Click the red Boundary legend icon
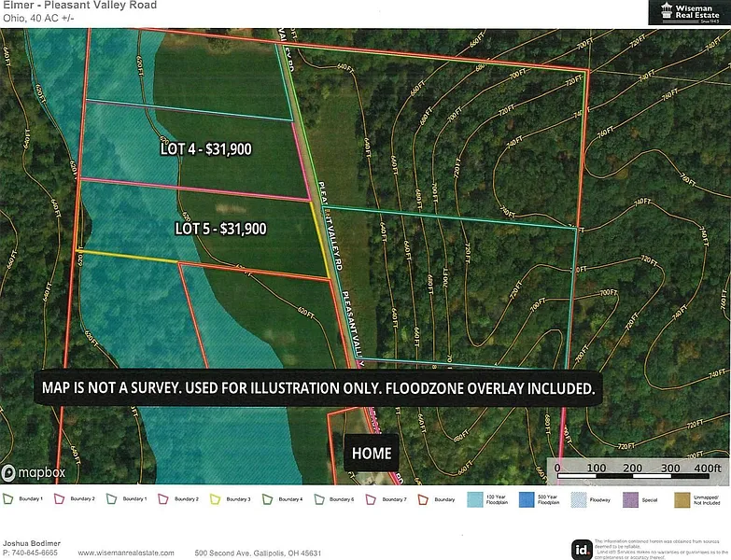 coord(423,500)
